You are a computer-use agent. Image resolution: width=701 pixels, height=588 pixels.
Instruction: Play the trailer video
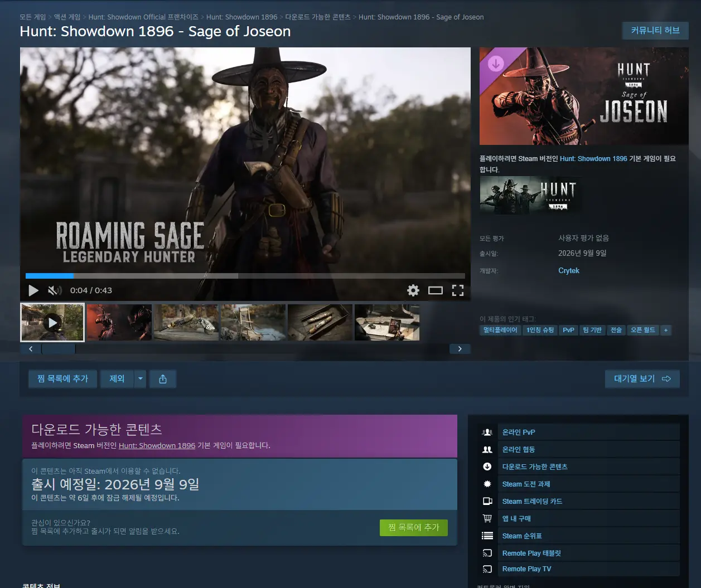coord(33,290)
